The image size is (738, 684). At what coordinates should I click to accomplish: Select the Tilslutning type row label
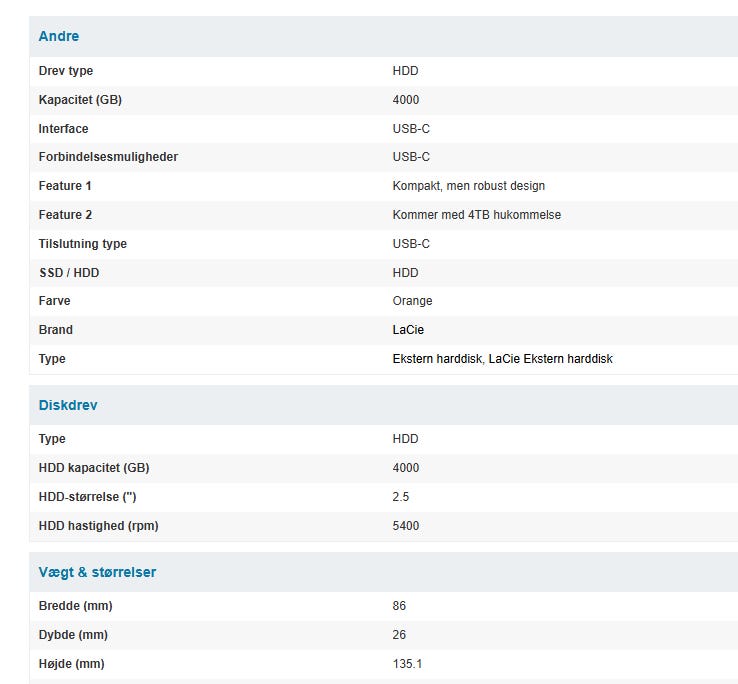tap(83, 244)
